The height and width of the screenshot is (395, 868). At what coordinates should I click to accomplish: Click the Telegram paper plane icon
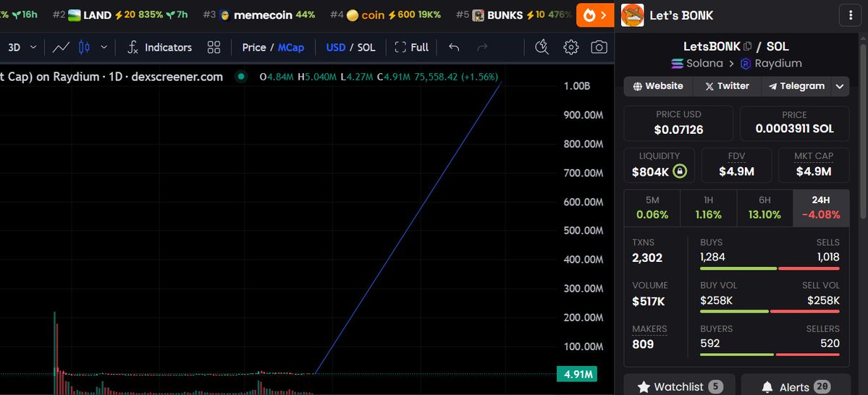tap(772, 86)
